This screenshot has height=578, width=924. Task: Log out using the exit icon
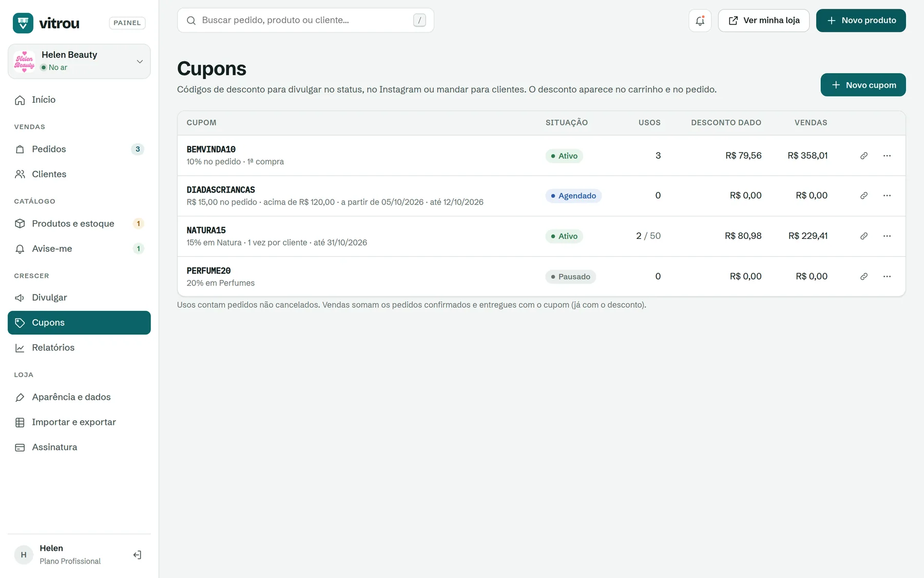(x=137, y=555)
